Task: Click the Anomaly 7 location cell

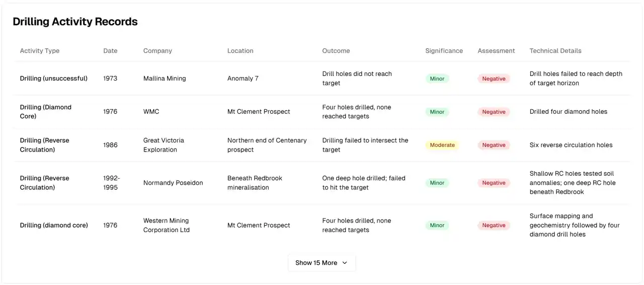Action: click(243, 79)
